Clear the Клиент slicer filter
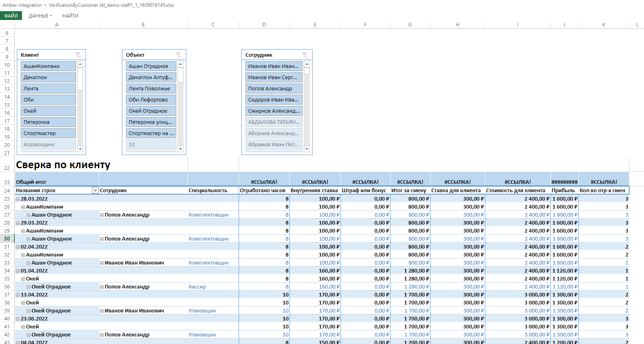 78,55
